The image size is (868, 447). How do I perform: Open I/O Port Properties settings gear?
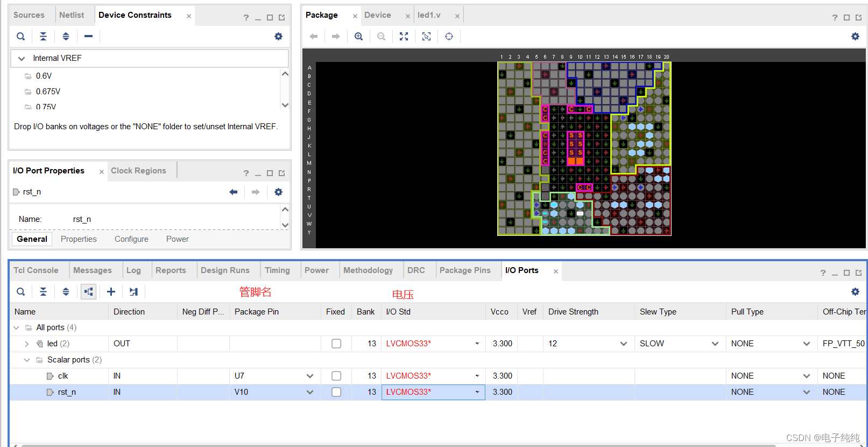tap(278, 192)
